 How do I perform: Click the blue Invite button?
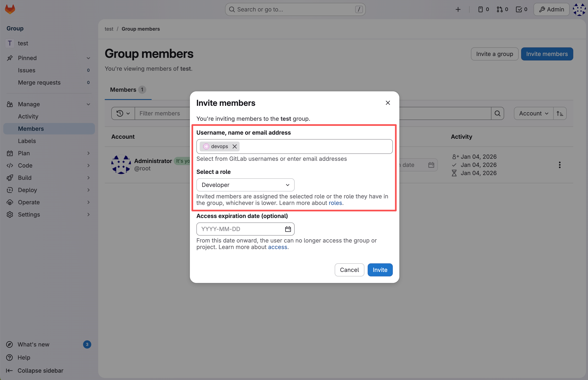[380, 270]
